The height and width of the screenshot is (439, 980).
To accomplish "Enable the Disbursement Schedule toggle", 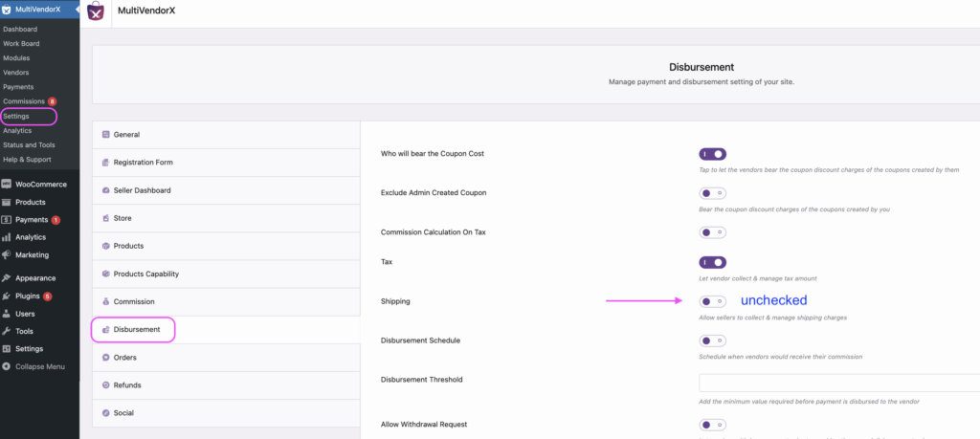I will click(713, 340).
